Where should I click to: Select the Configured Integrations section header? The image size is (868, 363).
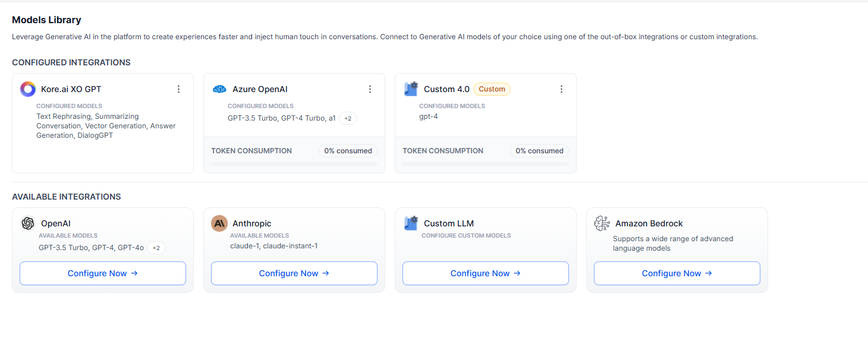[71, 62]
